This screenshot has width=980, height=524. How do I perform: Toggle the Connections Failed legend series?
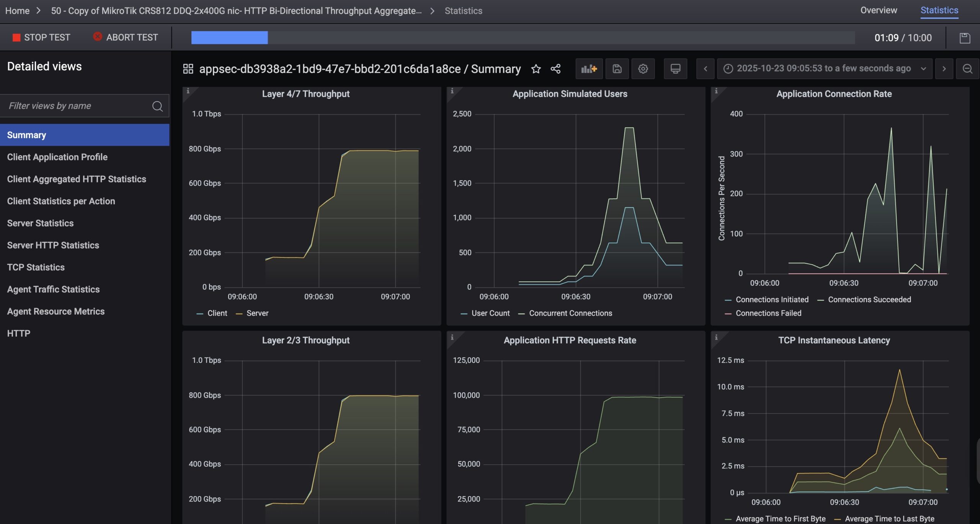[x=768, y=313]
